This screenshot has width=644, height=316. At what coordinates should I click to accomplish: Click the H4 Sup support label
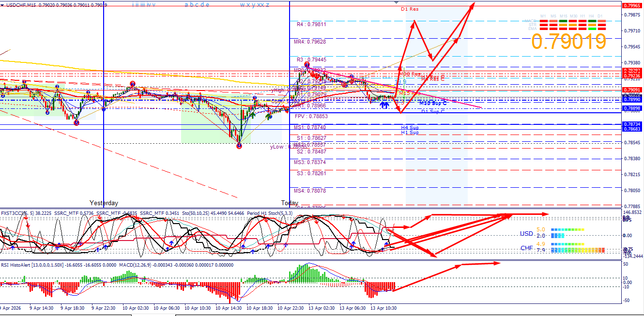pyautogui.click(x=410, y=127)
